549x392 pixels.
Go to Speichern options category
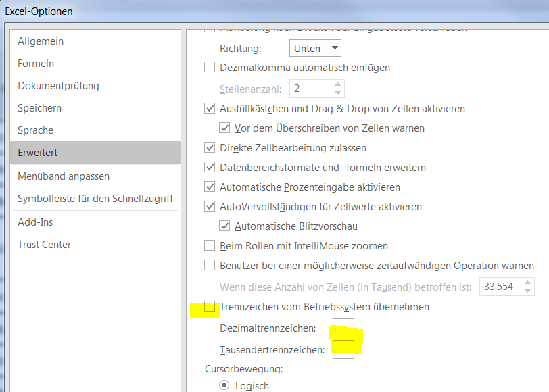[x=39, y=108]
